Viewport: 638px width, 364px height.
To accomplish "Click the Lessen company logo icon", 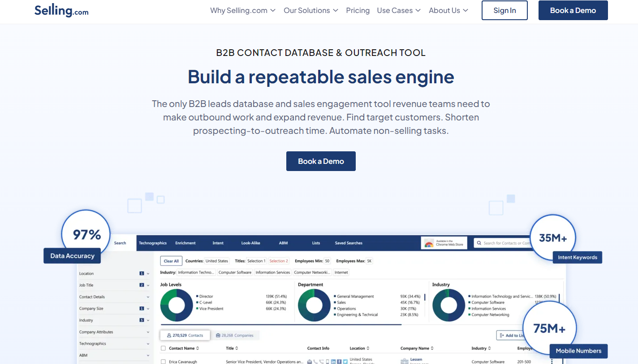I will [x=405, y=361].
